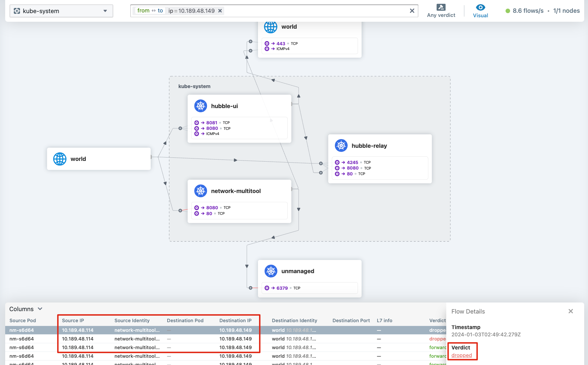The image size is (588, 365).
Task: Close the Flow Details panel
Action: pos(571,311)
